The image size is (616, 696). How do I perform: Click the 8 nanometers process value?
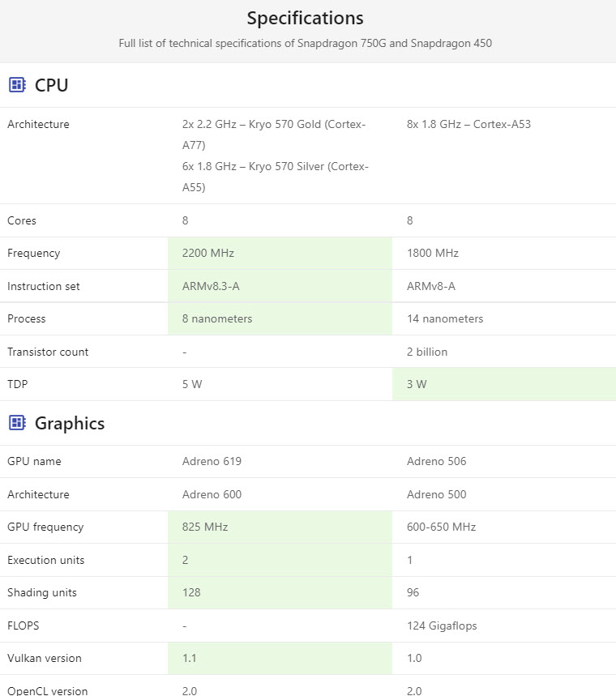click(x=217, y=318)
